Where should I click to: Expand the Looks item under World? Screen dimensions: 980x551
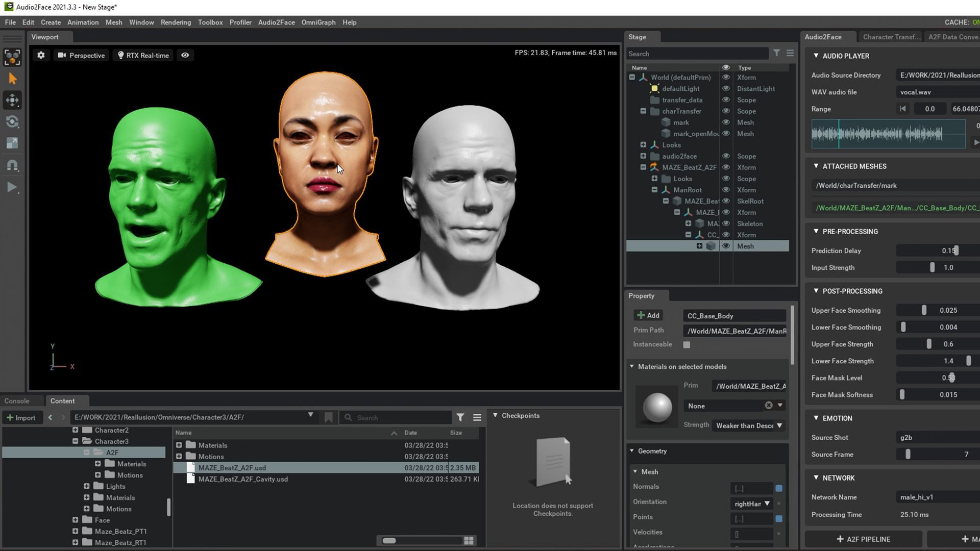tap(643, 145)
